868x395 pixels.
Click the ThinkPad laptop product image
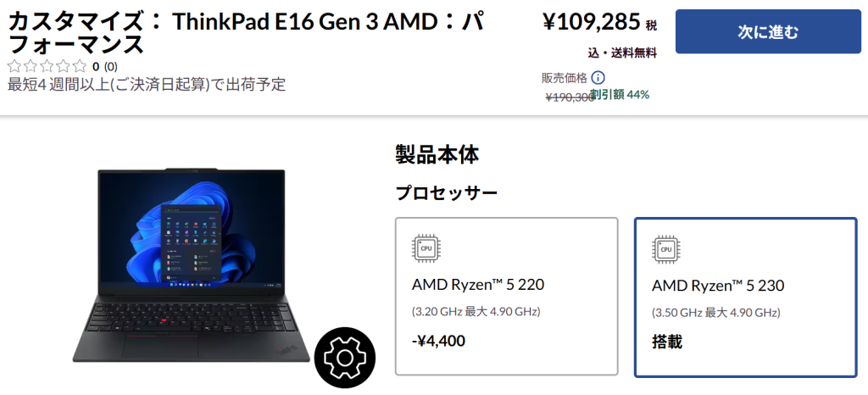pyautogui.click(x=191, y=265)
